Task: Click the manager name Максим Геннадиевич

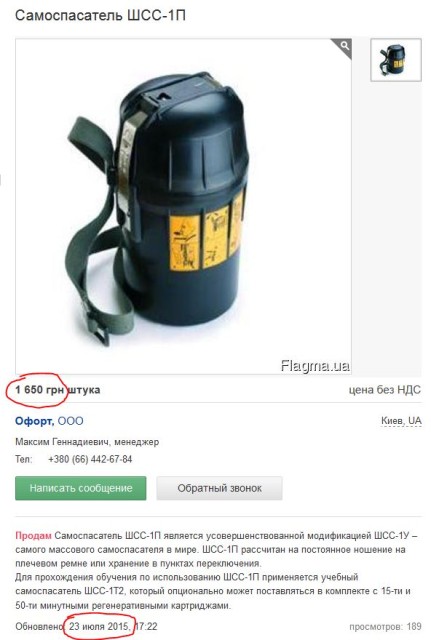Action: coord(62,442)
